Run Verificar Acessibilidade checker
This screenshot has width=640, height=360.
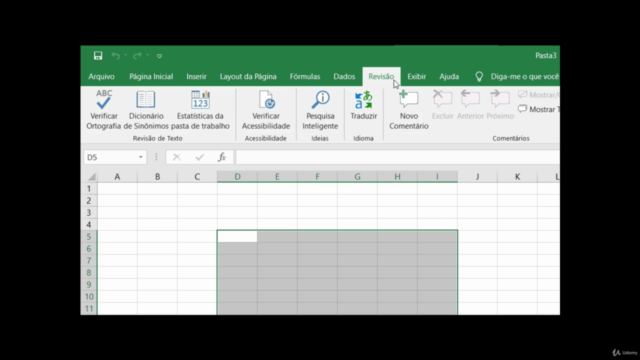[266, 110]
